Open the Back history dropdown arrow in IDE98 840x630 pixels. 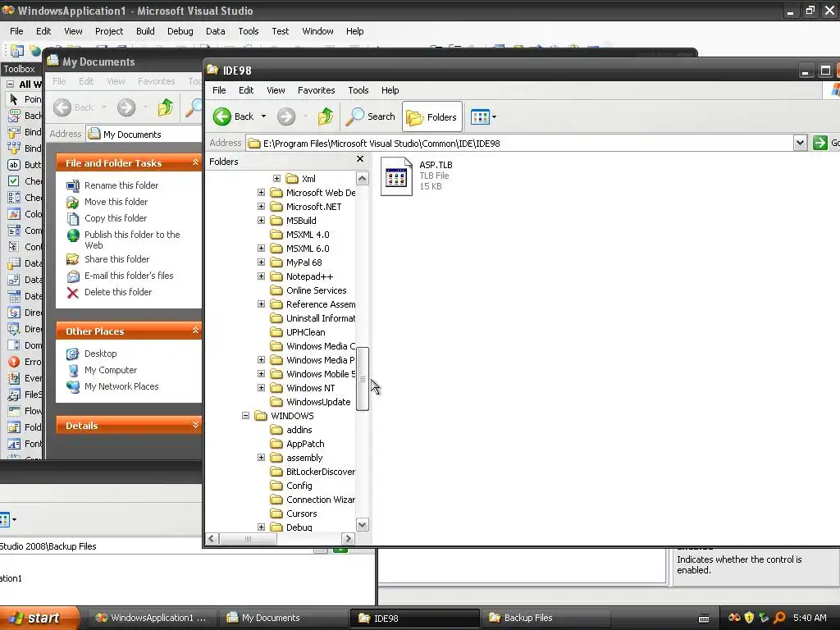click(263, 116)
